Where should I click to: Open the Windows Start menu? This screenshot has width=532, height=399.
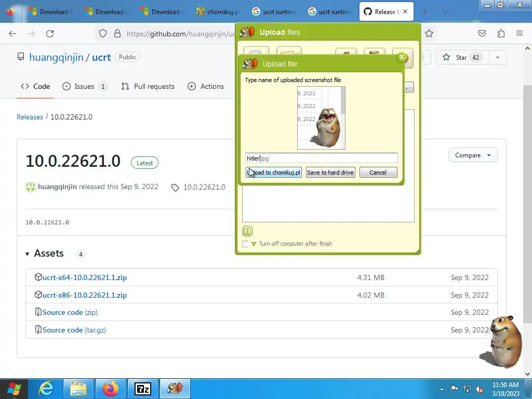[14, 389]
